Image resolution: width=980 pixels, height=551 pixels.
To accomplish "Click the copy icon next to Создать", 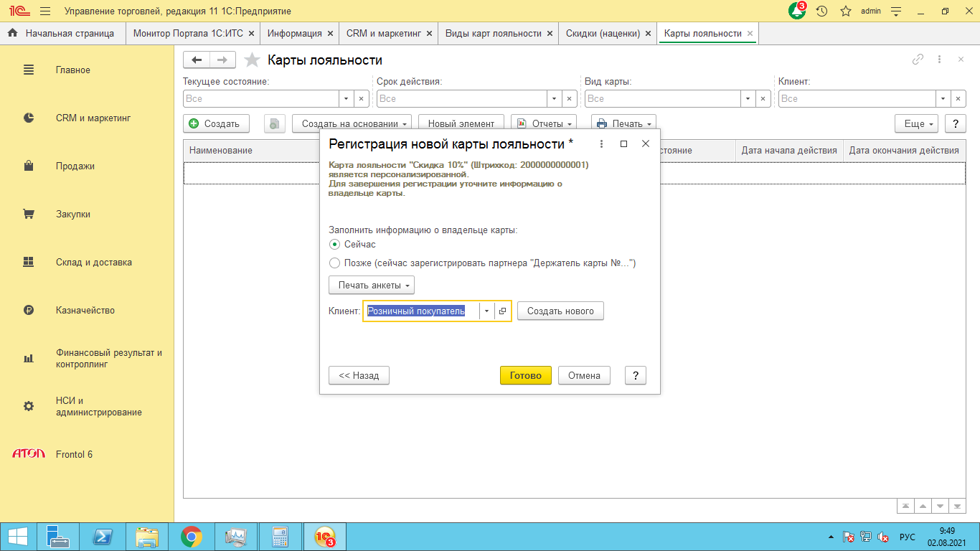I will (275, 123).
